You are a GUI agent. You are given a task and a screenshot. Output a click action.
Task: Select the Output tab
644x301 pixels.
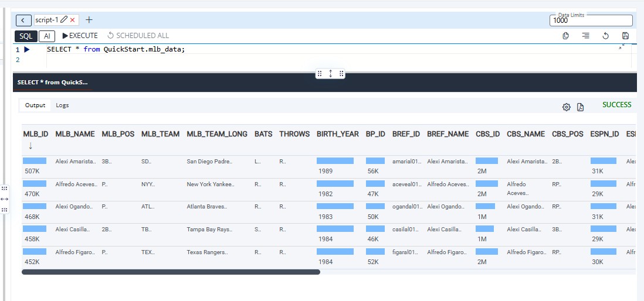(x=35, y=105)
